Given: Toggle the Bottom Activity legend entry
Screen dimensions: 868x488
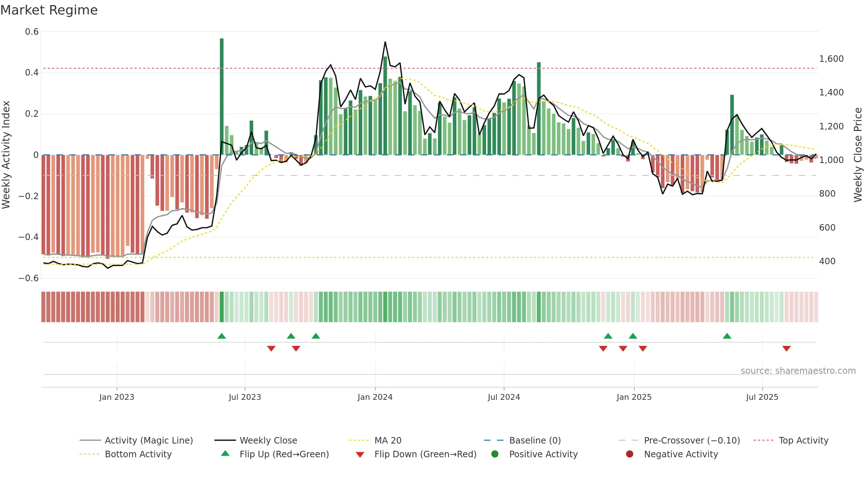Looking at the screenshot, I should coord(125,454).
